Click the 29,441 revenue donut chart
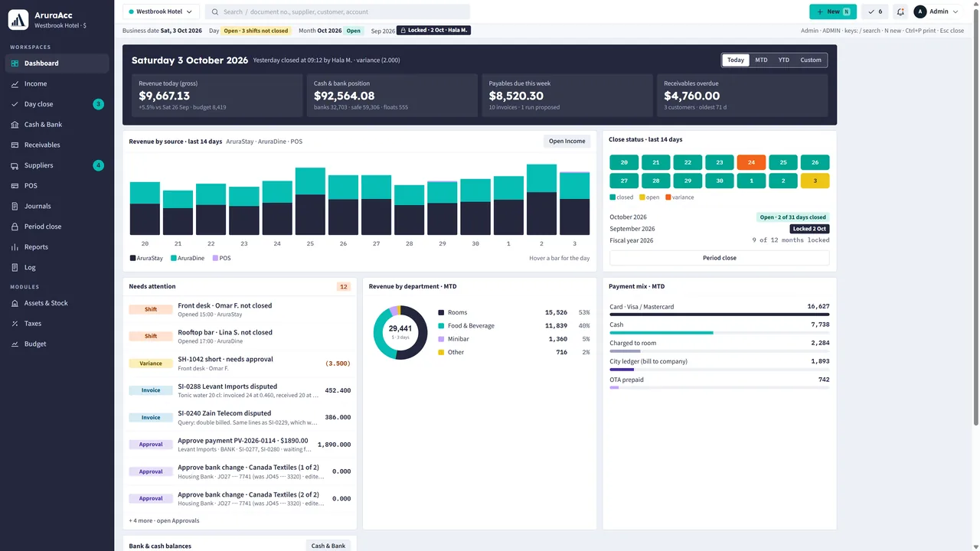The width and height of the screenshot is (980, 551). click(x=400, y=332)
